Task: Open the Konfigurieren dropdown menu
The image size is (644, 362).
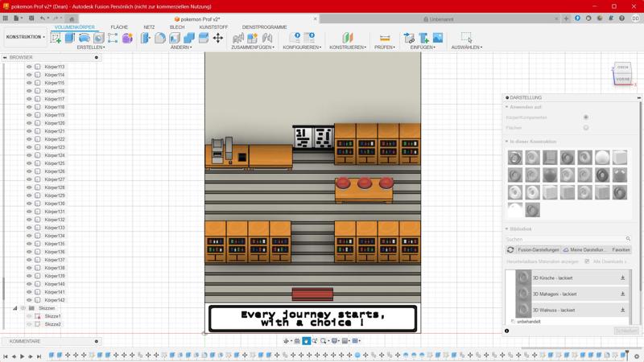Action: pos(302,47)
